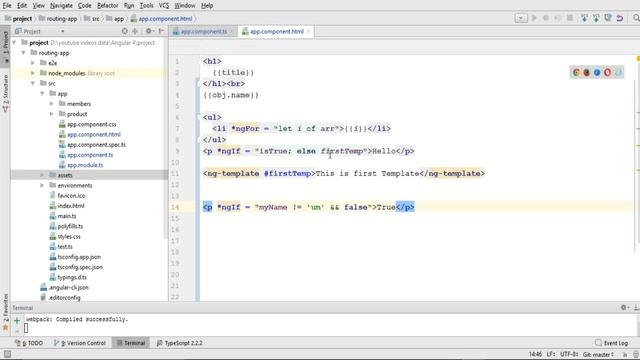Image resolution: width=640 pixels, height=360 pixels.
Task: Open Terminal panel settings gear
Action: [x=624, y=307]
